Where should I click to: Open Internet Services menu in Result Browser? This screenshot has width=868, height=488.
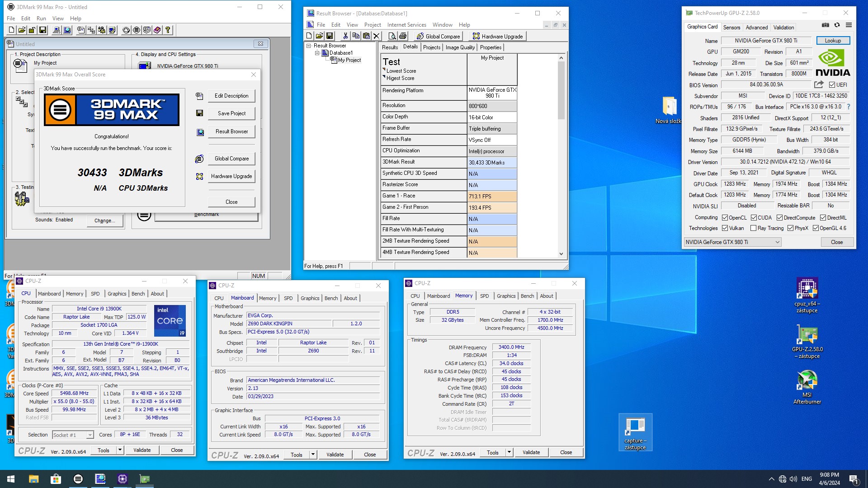[406, 25]
